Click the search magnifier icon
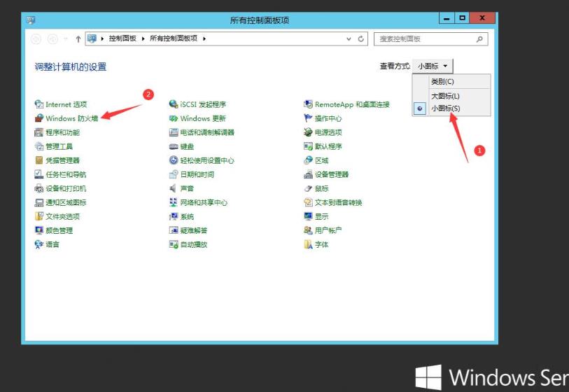This screenshot has width=569, height=392. pos(479,38)
